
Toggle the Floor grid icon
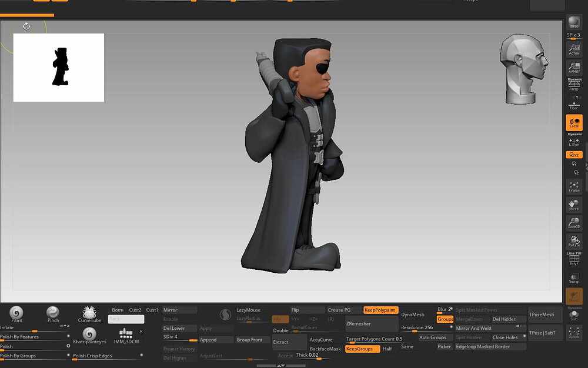pos(574,104)
